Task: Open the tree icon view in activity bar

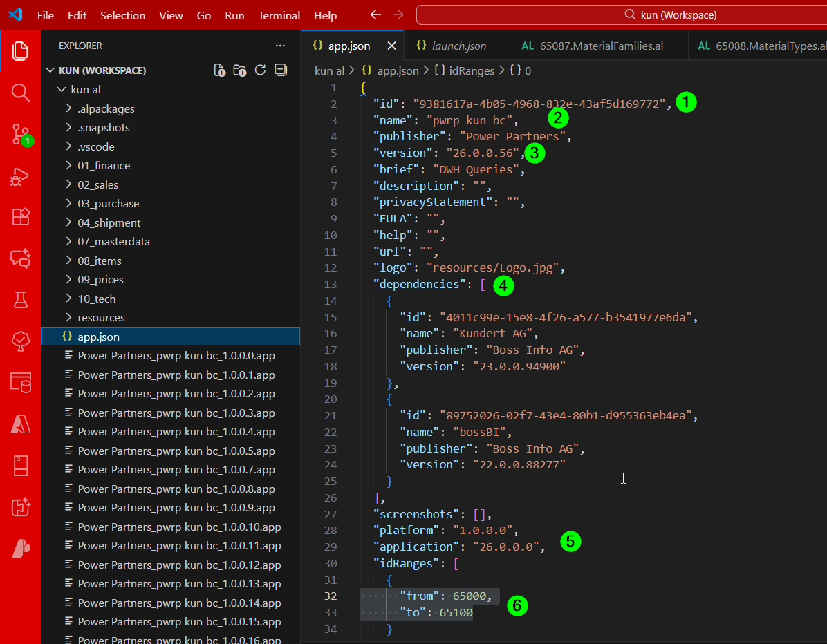Action: tap(20, 341)
